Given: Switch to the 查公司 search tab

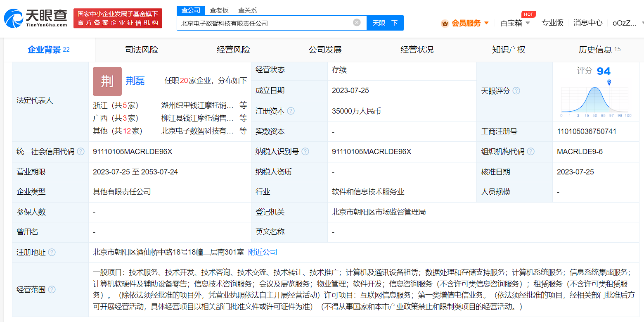Looking at the screenshot, I should tap(191, 10).
